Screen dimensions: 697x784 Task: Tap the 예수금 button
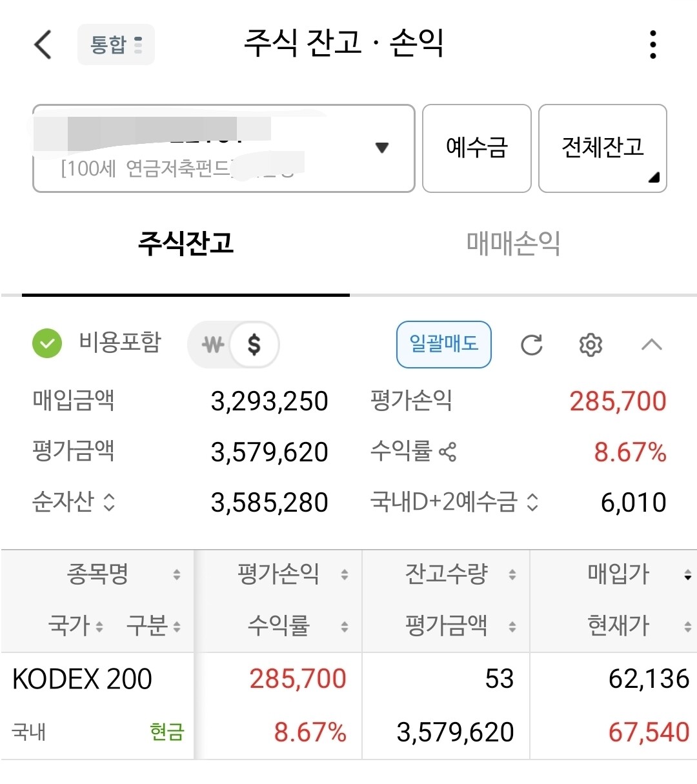click(x=476, y=148)
